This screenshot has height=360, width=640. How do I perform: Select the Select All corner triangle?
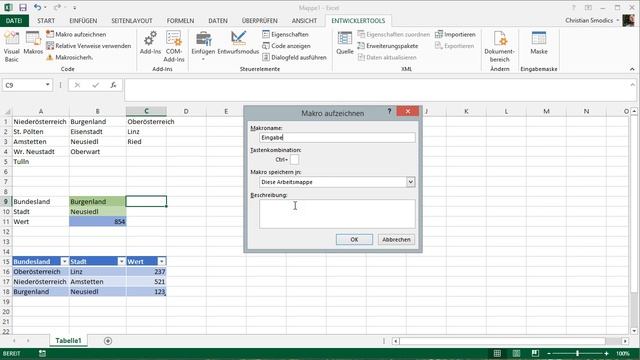[7, 111]
